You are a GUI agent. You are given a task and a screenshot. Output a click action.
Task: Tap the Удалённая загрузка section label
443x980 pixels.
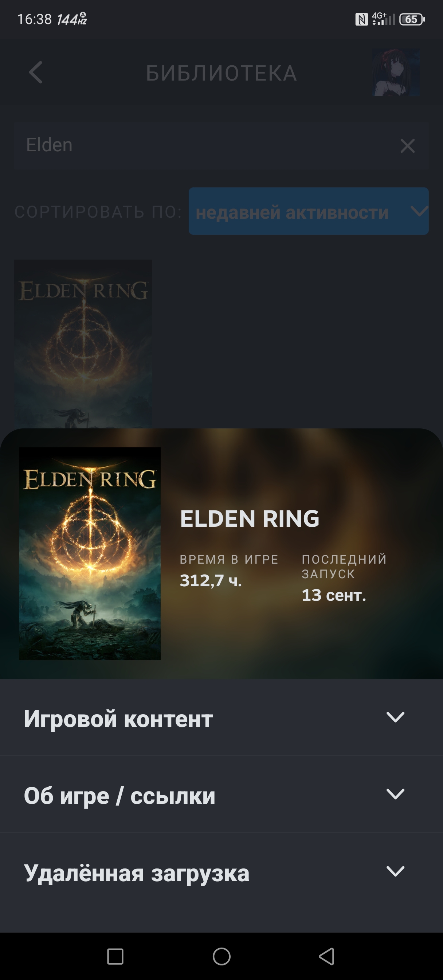(x=137, y=873)
